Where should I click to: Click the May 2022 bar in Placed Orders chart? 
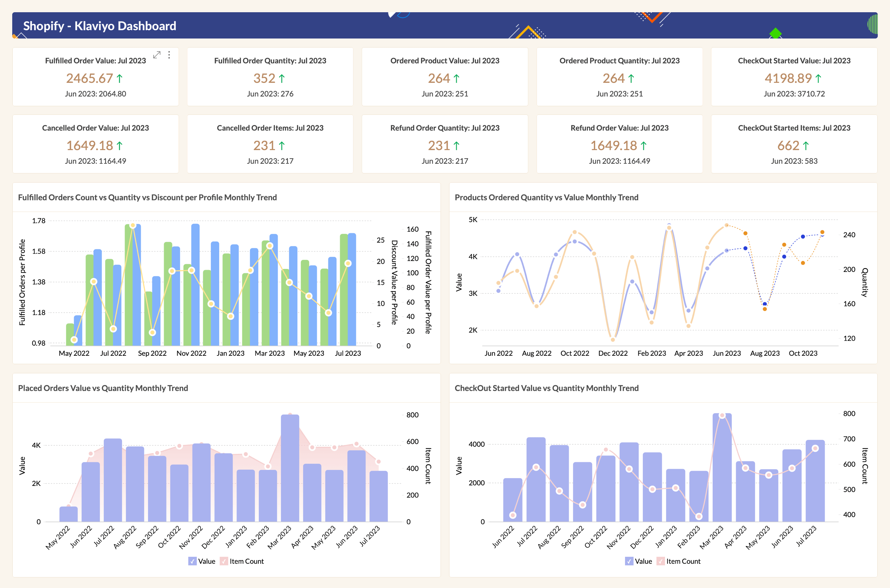pyautogui.click(x=69, y=514)
